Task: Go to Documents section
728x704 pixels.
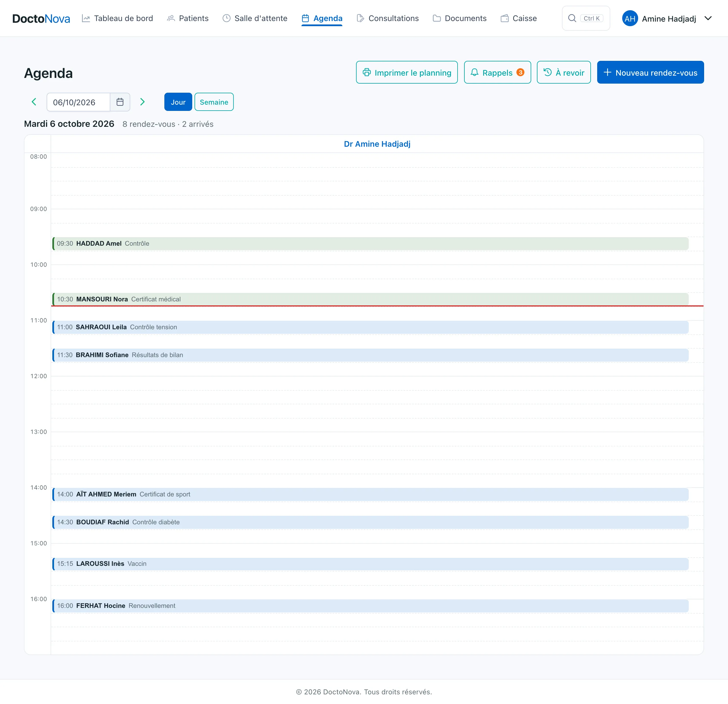Action: (460, 18)
